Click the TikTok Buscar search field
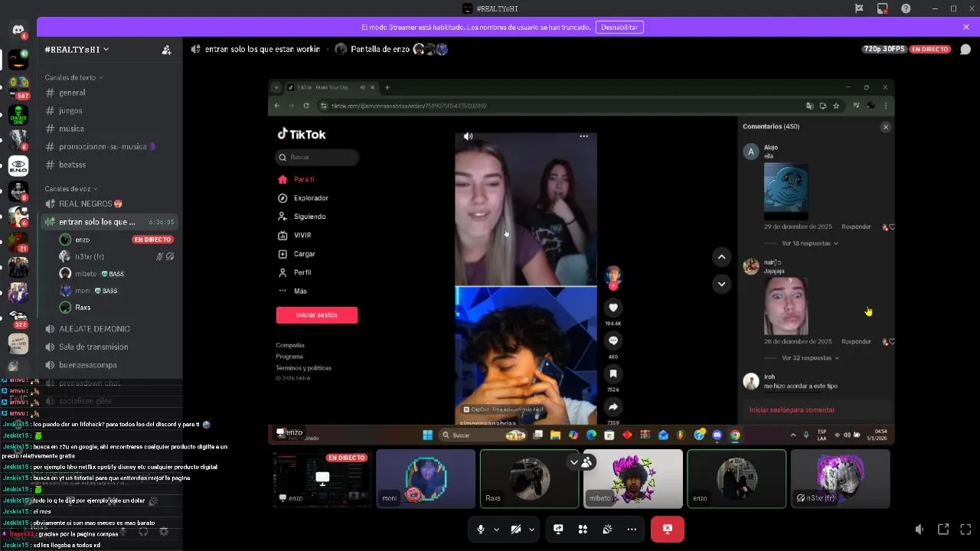Screen dimensions: 980x551 (x=317, y=157)
